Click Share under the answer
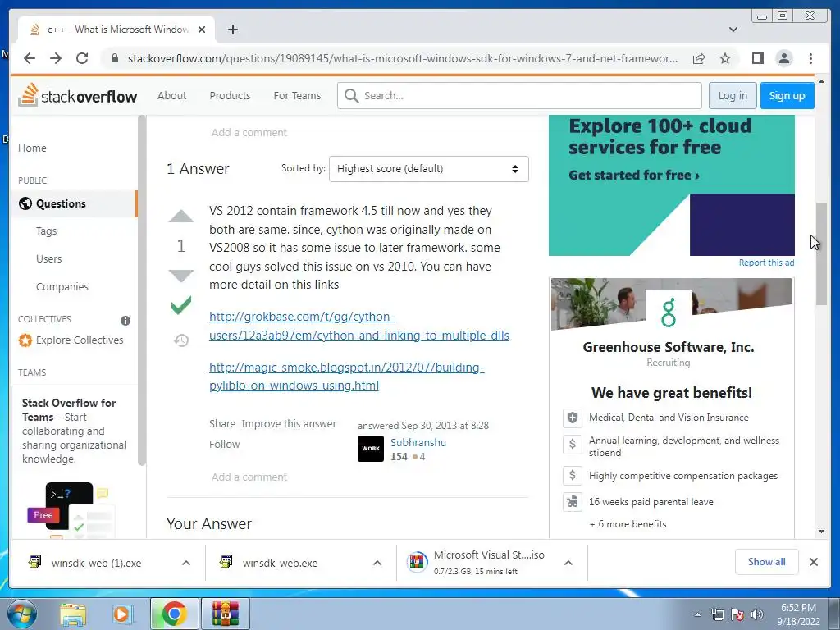This screenshot has width=840, height=630. (222, 423)
